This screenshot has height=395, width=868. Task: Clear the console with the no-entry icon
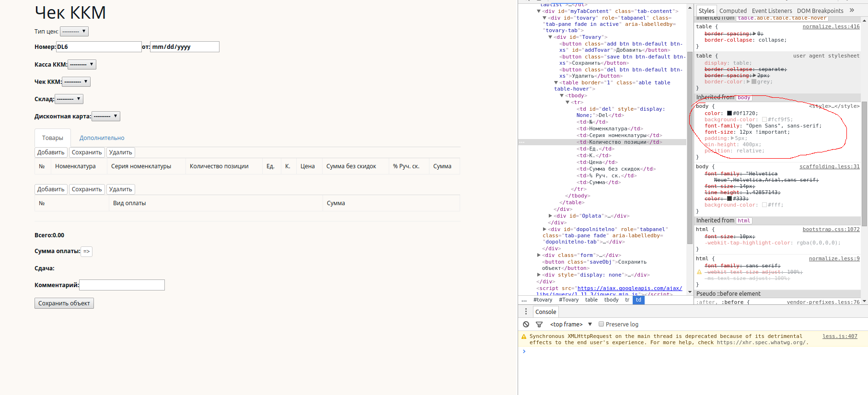click(x=526, y=325)
